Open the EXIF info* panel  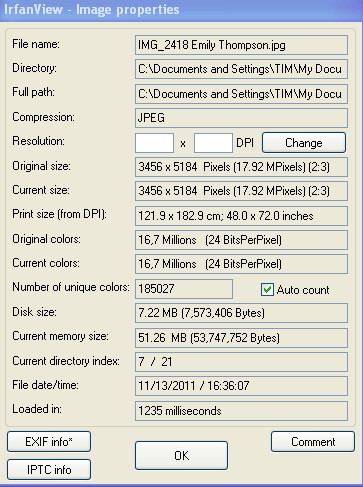click(x=49, y=442)
